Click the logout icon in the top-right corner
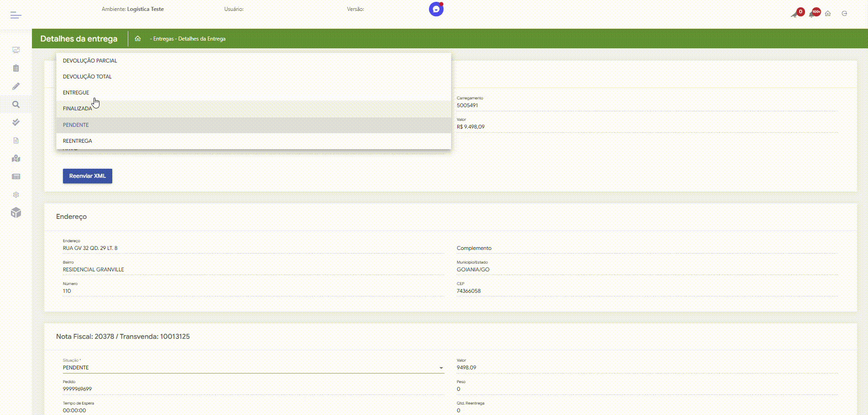The width and height of the screenshot is (868, 415). (x=844, y=14)
